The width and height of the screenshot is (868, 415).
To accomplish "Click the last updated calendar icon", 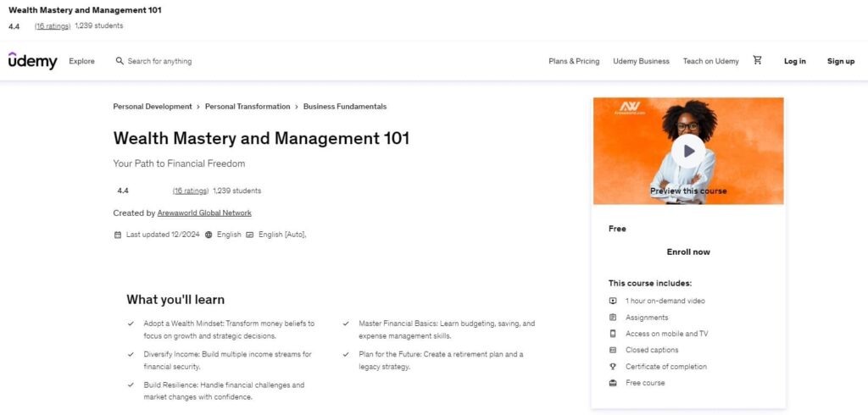I will point(118,235).
